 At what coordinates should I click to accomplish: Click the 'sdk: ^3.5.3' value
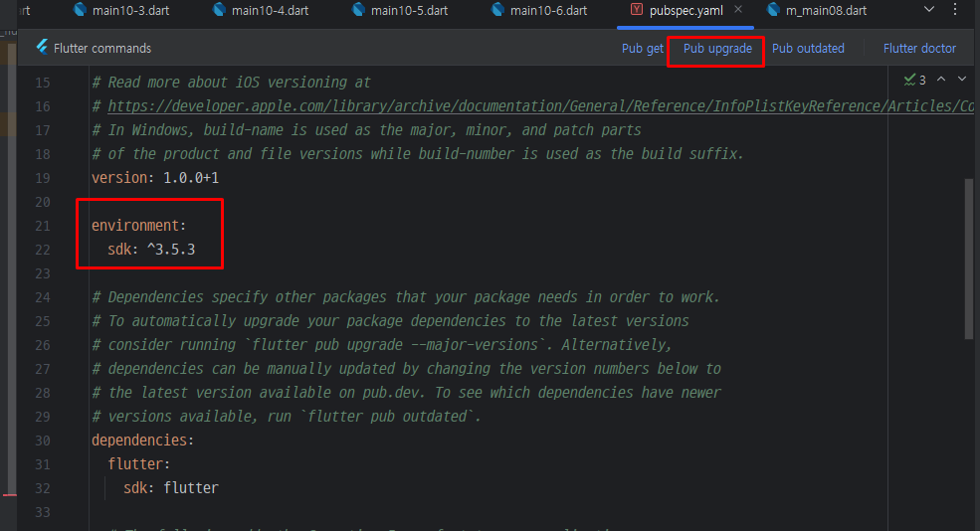coord(151,250)
